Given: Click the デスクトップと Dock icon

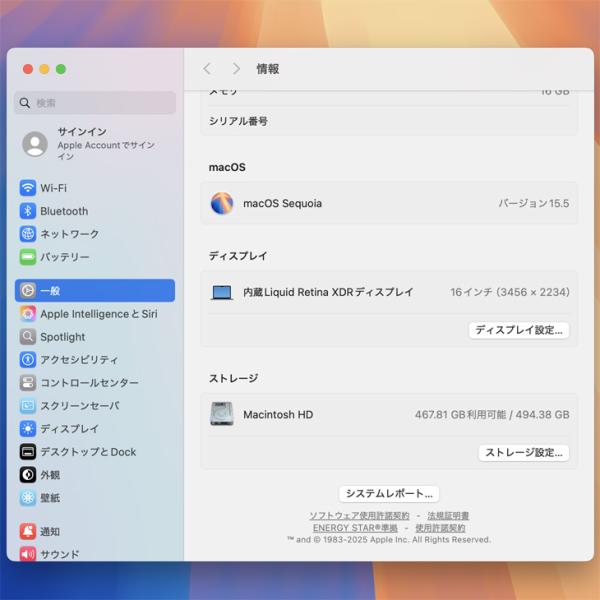Looking at the screenshot, I should (28, 452).
